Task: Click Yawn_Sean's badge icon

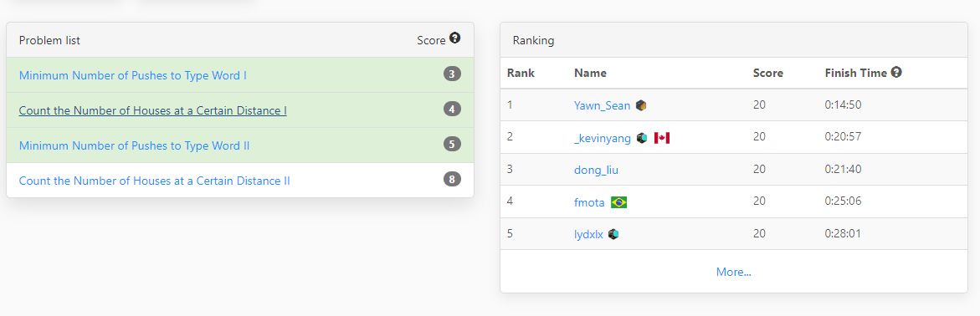Action: (641, 105)
